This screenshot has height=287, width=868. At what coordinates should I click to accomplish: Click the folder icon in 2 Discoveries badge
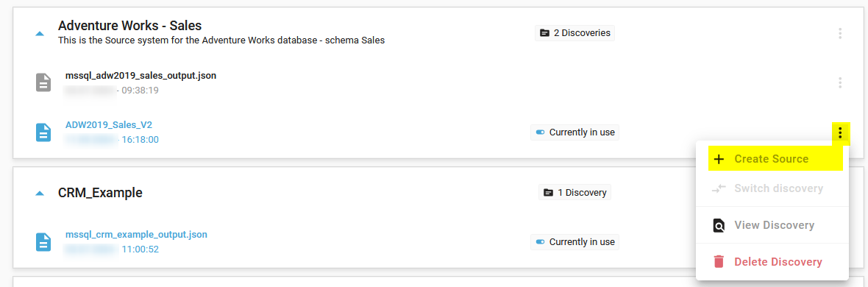[545, 33]
